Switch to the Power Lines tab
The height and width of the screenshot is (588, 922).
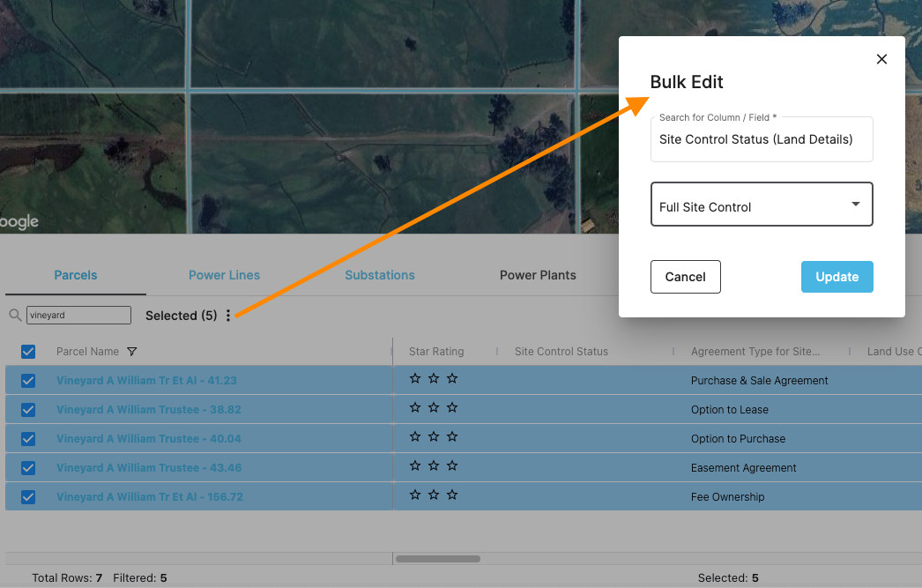(224, 275)
